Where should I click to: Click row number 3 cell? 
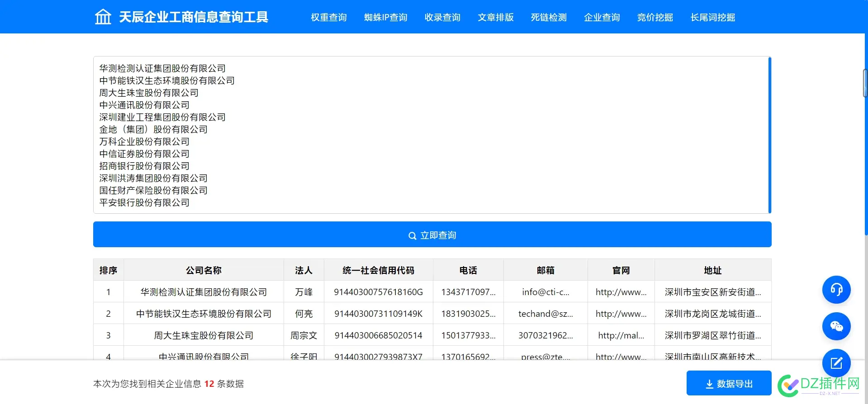click(109, 335)
